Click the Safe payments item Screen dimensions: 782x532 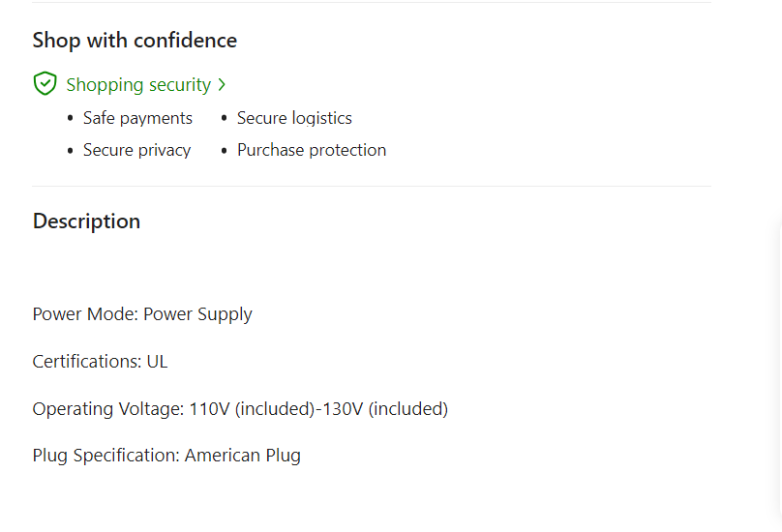coord(137,118)
